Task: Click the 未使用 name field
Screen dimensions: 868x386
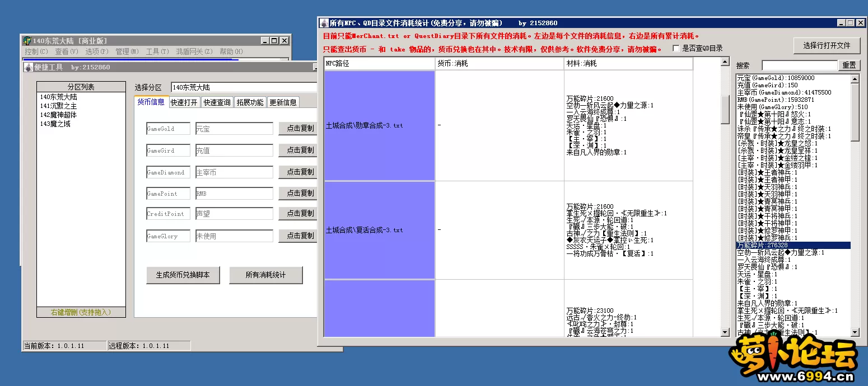Action: click(x=234, y=236)
